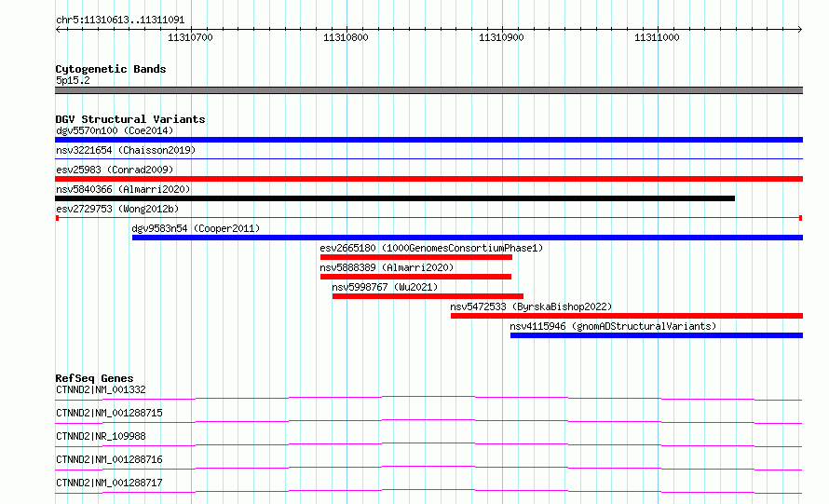Open the nsv3221654 (Chaisson2019) label

[126, 150]
